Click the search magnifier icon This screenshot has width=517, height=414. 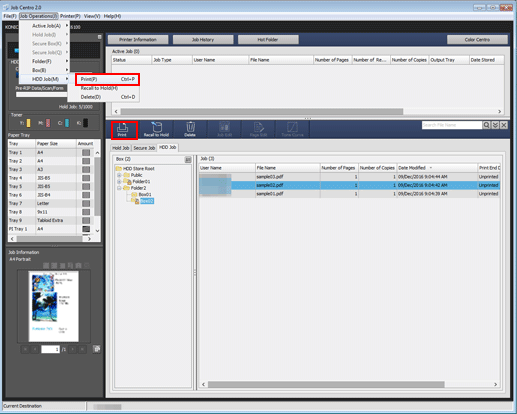coord(487,125)
